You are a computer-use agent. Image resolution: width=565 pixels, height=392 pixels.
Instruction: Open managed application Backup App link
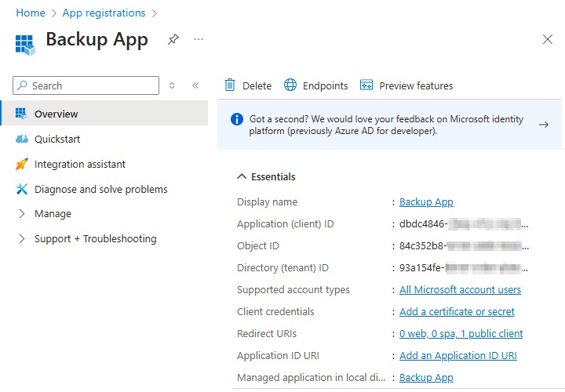426,378
